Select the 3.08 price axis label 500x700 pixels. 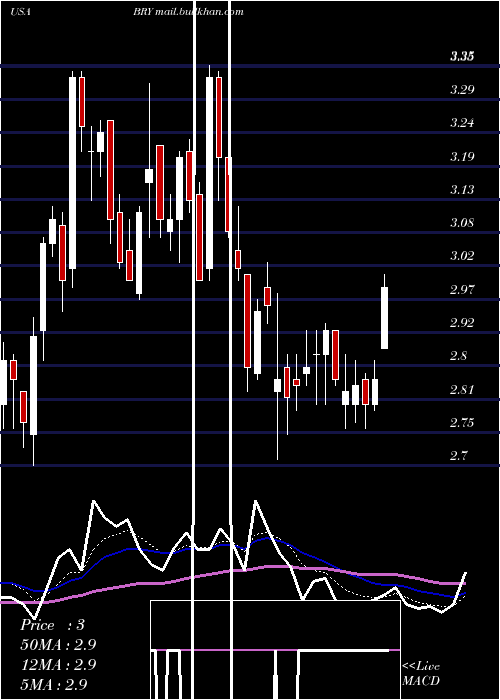click(x=462, y=223)
